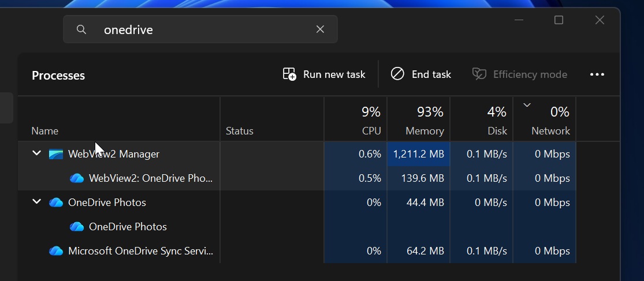644x281 pixels.
Task: Click Run new task button
Action: click(x=324, y=74)
